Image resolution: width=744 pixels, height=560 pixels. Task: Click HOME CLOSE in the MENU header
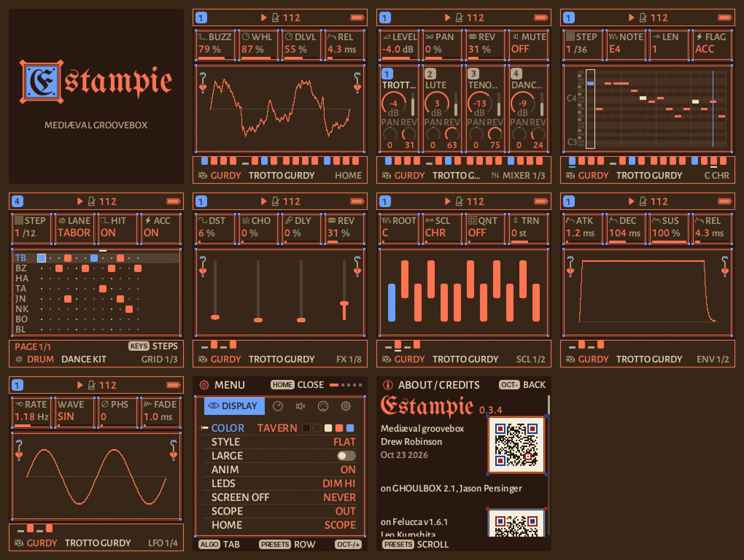[297, 385]
